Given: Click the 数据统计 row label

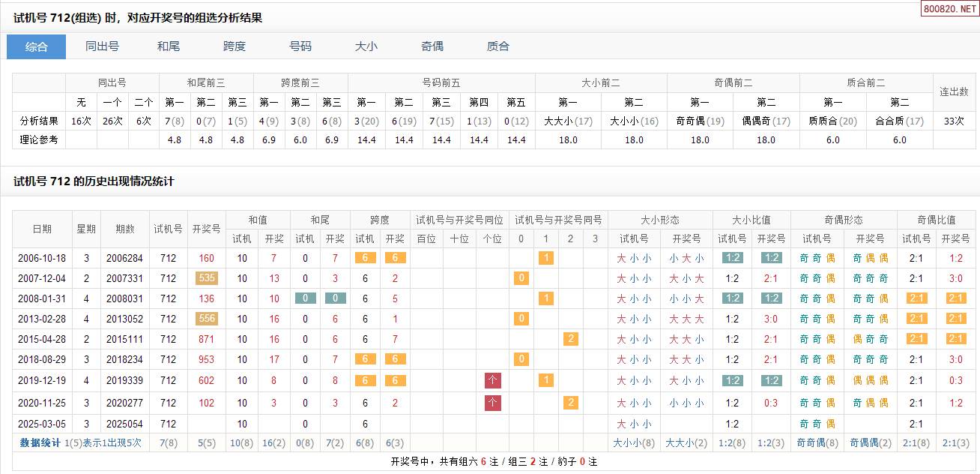Looking at the screenshot, I should pyautogui.click(x=40, y=442).
